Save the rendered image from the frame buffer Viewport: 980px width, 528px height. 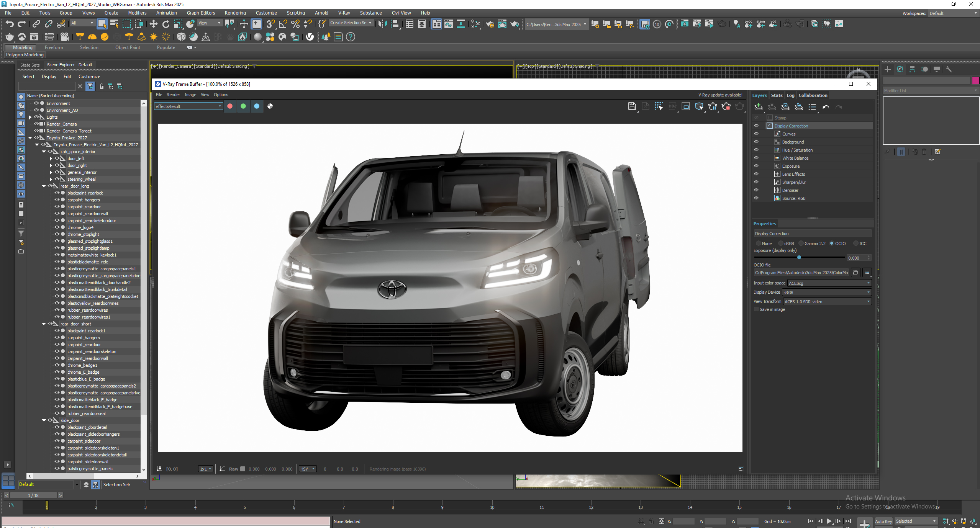tap(632, 106)
